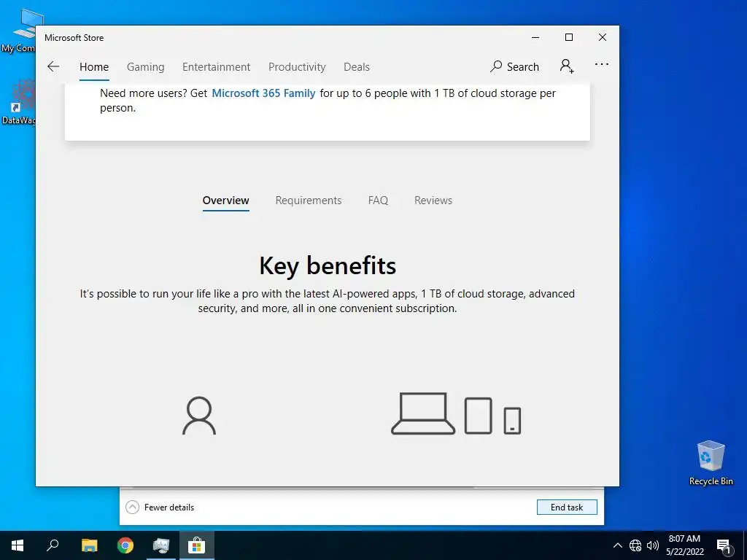Collapse Task Manager with Fewer details
The image size is (747, 560).
pyautogui.click(x=160, y=507)
